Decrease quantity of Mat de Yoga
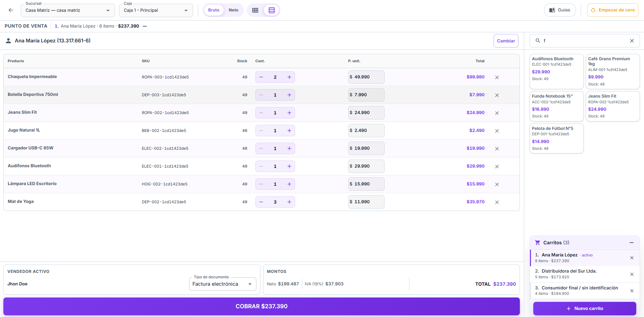 [261, 202]
